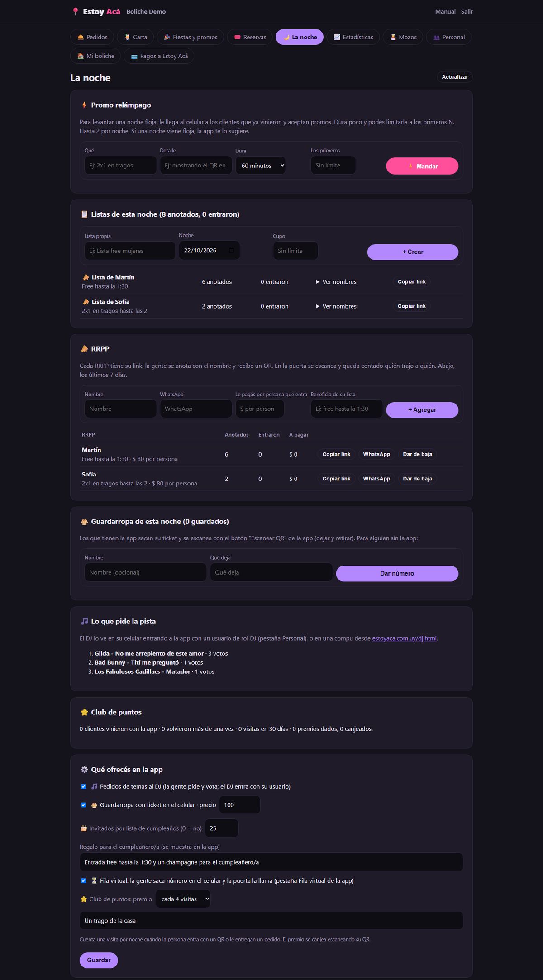This screenshot has height=980, width=543.
Task: Click the cocktail icon on Carta tab
Action: [127, 37]
